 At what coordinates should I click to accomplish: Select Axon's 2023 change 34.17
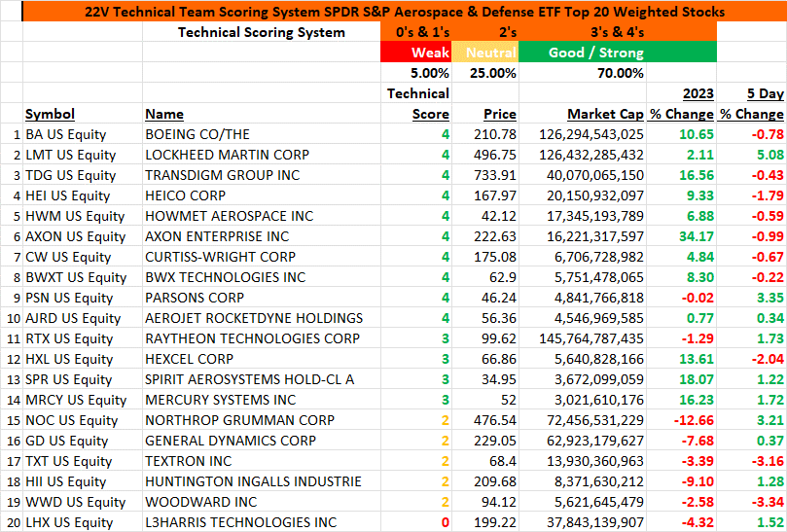click(681, 236)
